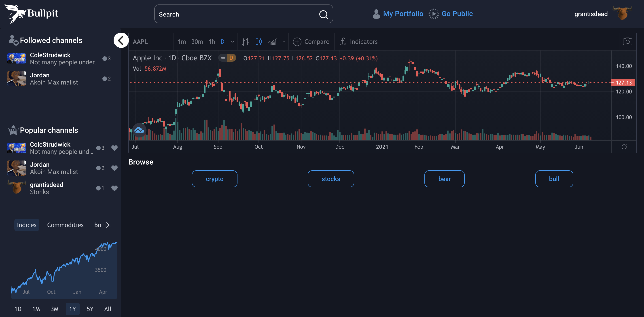
Task: Click inside the Search field
Action: click(x=244, y=14)
